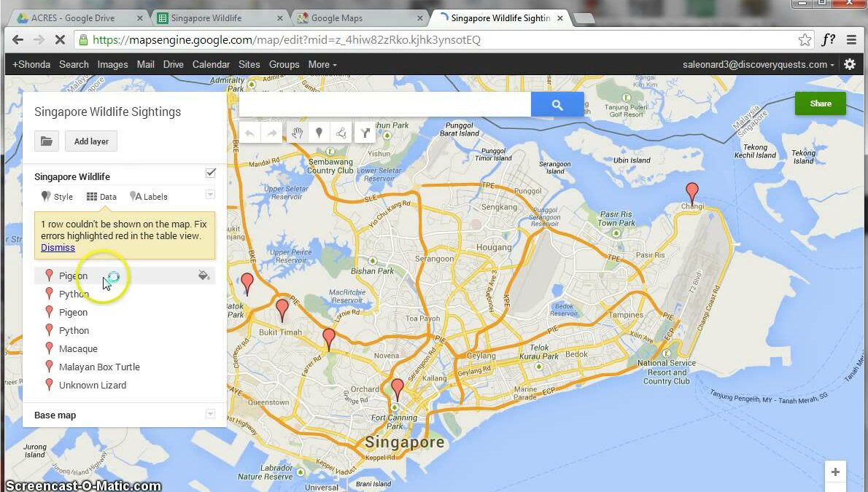The image size is (868, 492).
Task: Select the pan hand tool on the map toolbar
Action: 297,133
